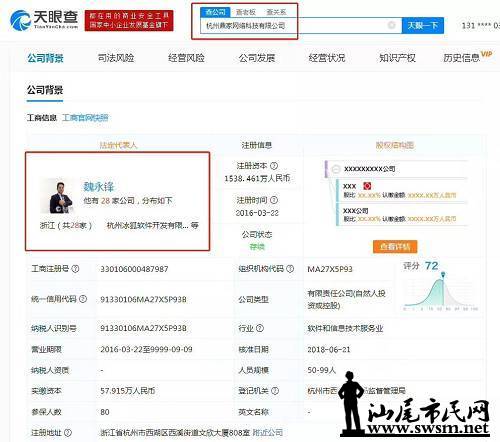Open help icon next to 组织机构代码
Image resolution: width=500 pixels, height=442 pixels.
click(x=290, y=269)
